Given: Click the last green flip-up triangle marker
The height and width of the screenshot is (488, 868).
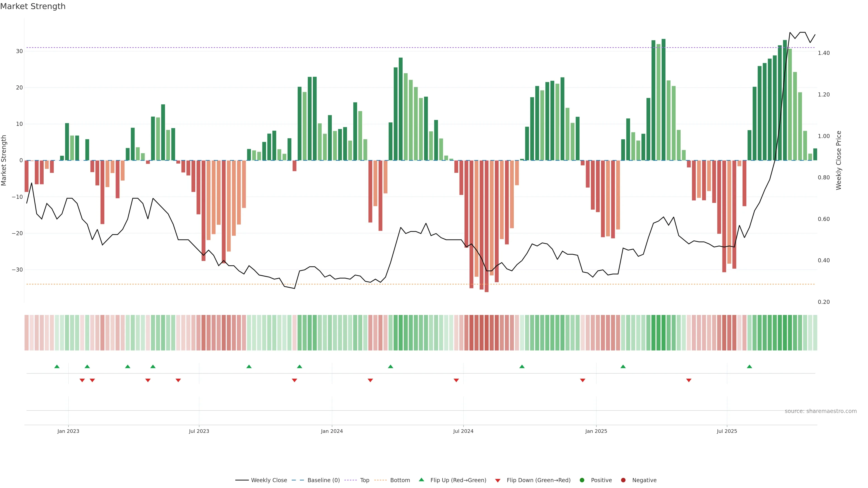Looking at the screenshot, I should click(749, 366).
